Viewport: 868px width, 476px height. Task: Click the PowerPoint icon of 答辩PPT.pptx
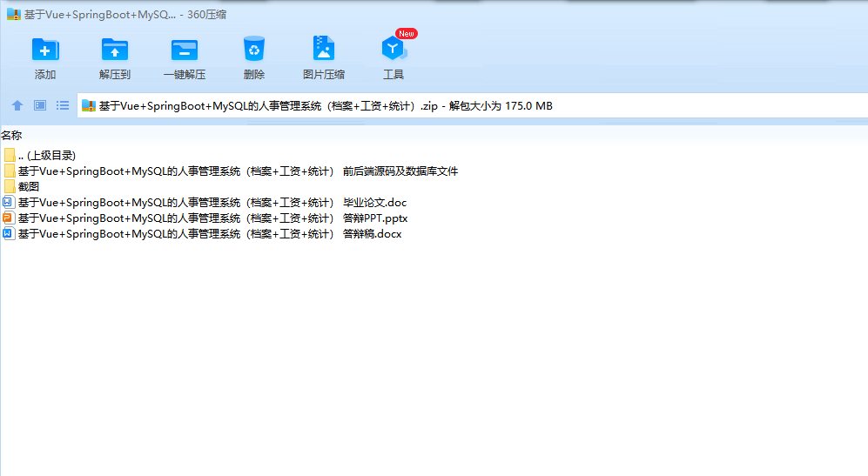[9, 218]
